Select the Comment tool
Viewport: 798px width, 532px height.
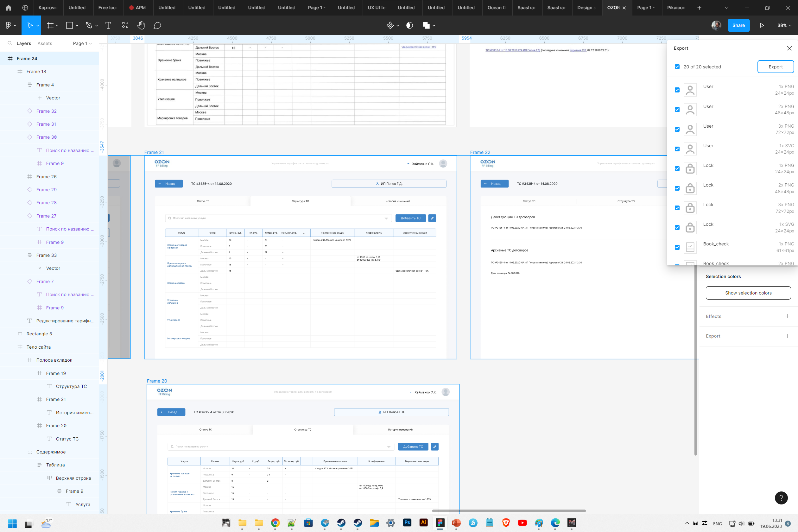click(157, 25)
